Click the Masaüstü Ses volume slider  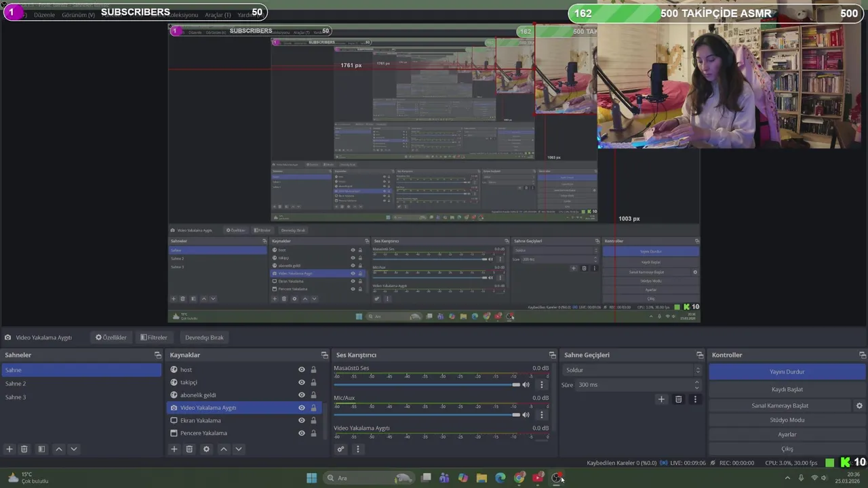(x=427, y=385)
